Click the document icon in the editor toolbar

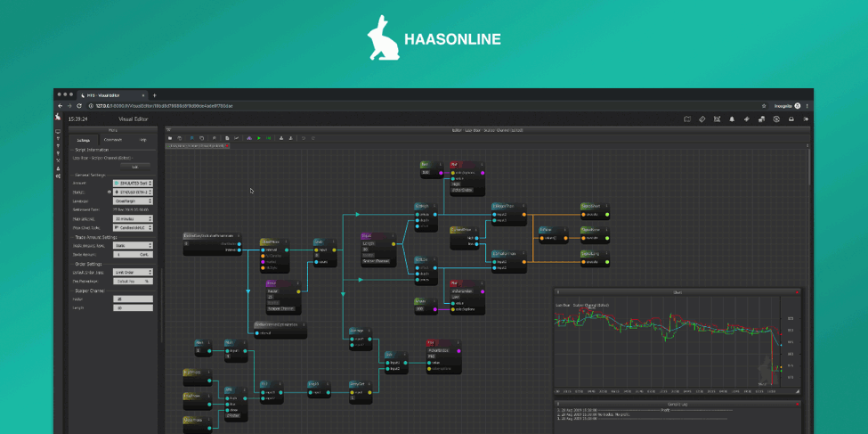pyautogui.click(x=227, y=138)
